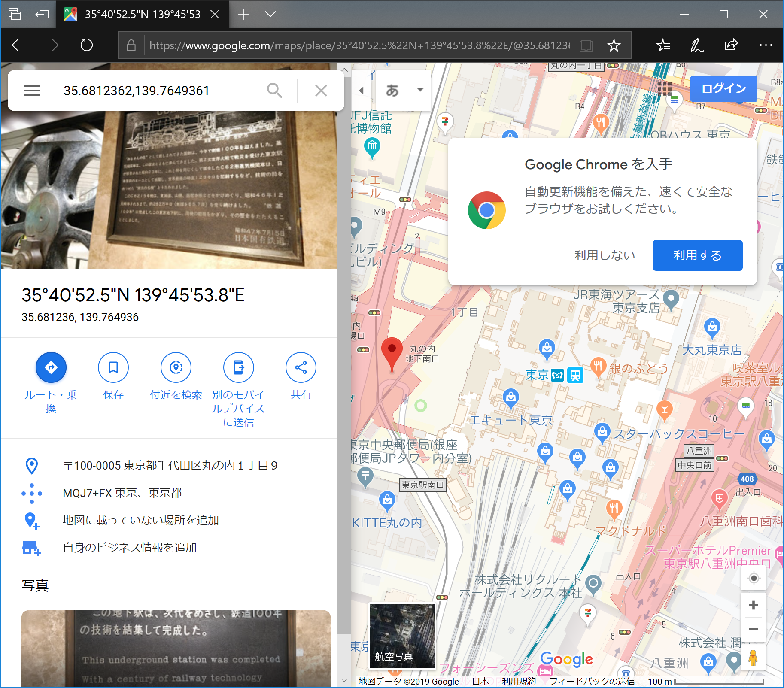Image resolution: width=784 pixels, height=688 pixels.
Task: Zoom in using the map plus control
Action: click(x=754, y=605)
